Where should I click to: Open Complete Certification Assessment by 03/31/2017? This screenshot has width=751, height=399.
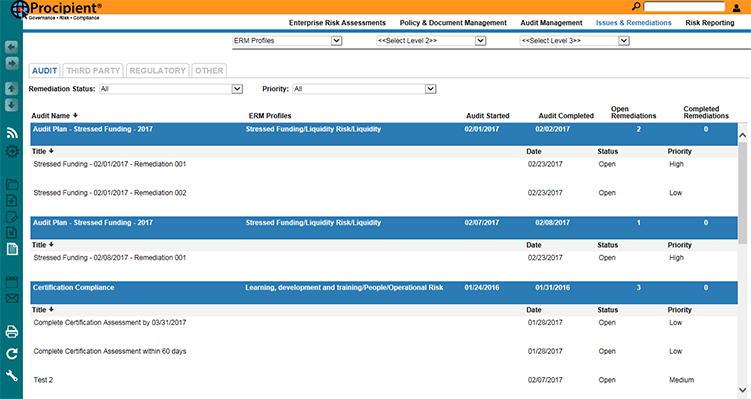pyautogui.click(x=110, y=322)
